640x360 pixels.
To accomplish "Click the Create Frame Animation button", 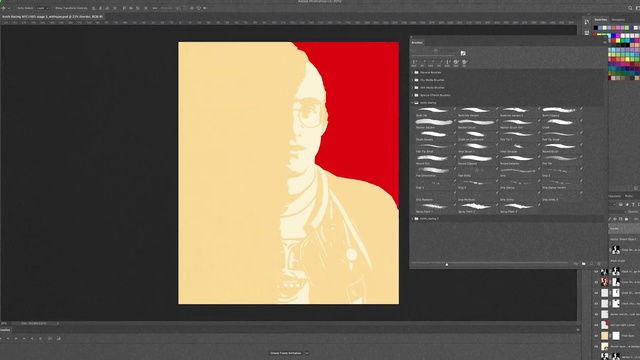I will [286, 353].
